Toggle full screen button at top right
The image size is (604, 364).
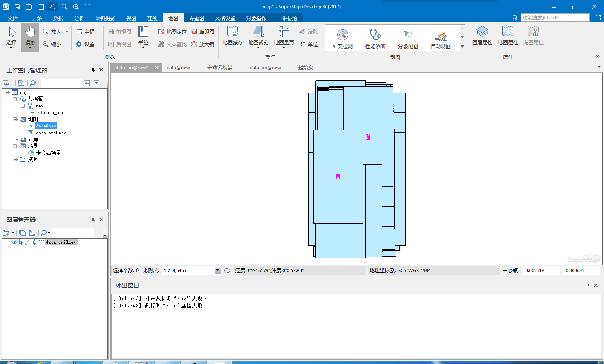(598, 18)
